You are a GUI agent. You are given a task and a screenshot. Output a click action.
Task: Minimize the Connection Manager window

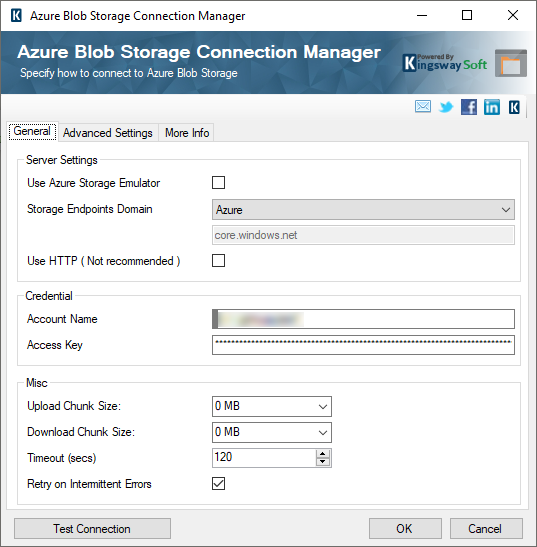(422, 15)
